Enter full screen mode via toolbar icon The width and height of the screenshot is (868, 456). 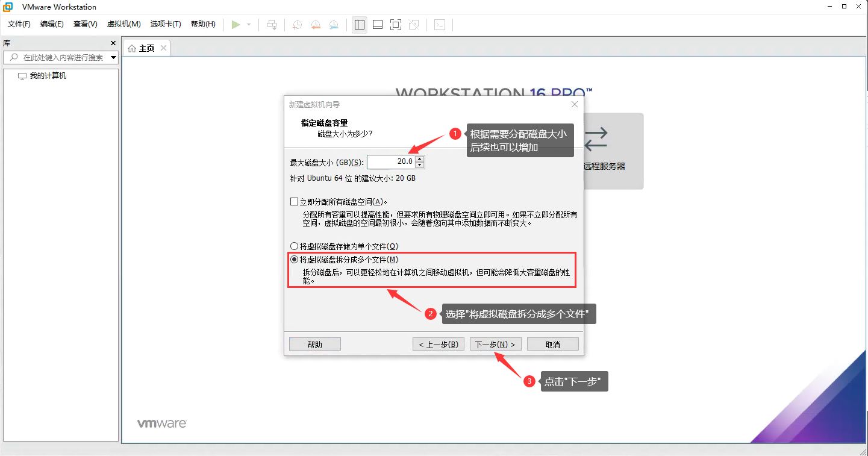[x=396, y=25]
